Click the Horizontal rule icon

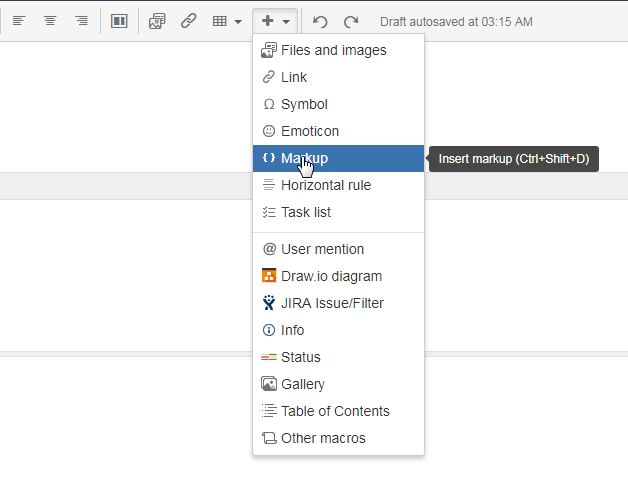click(269, 185)
